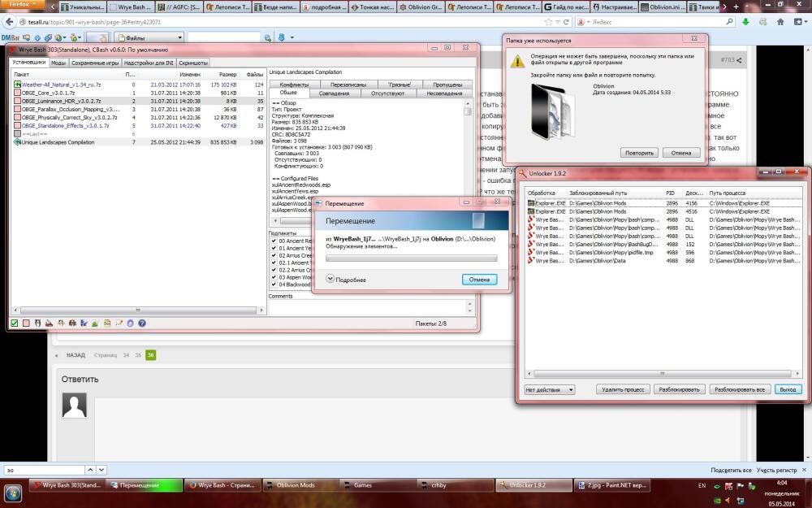Click the Weather-All_Natural package status icon
This screenshot has height=508, width=812.
coord(17,85)
